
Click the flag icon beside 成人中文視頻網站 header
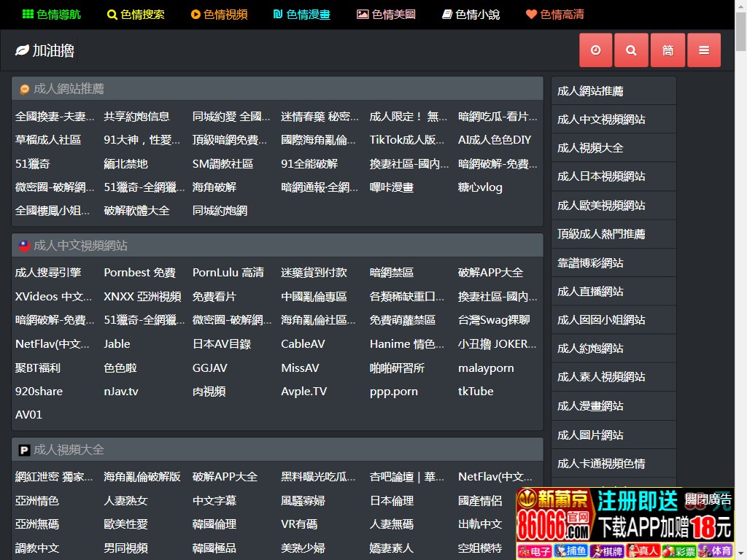click(24, 246)
